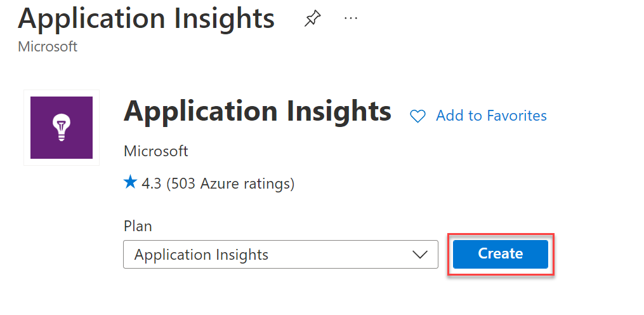Click the word 'Favorites' in the link

coord(516,116)
